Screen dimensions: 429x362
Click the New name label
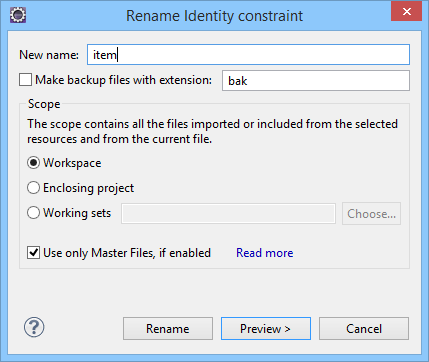click(49, 55)
